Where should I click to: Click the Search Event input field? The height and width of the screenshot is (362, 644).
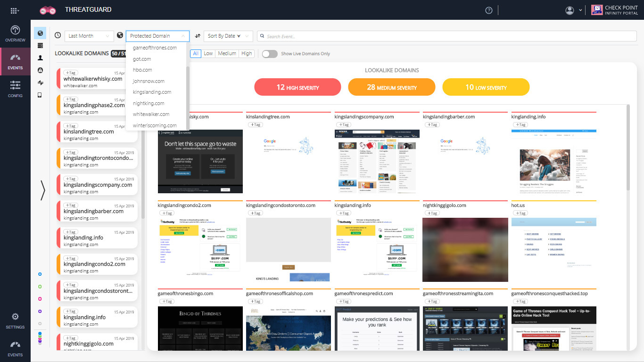446,36
